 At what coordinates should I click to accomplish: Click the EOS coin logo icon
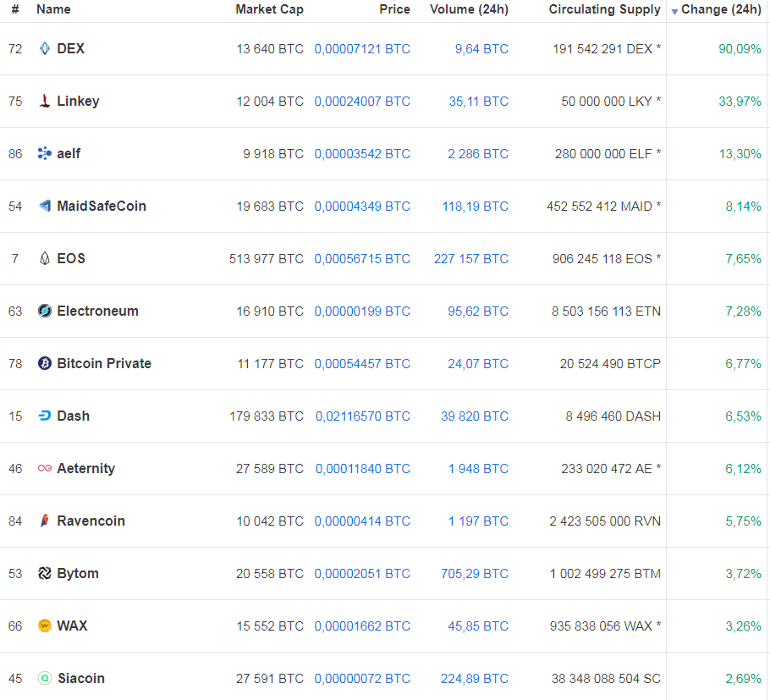tap(45, 258)
